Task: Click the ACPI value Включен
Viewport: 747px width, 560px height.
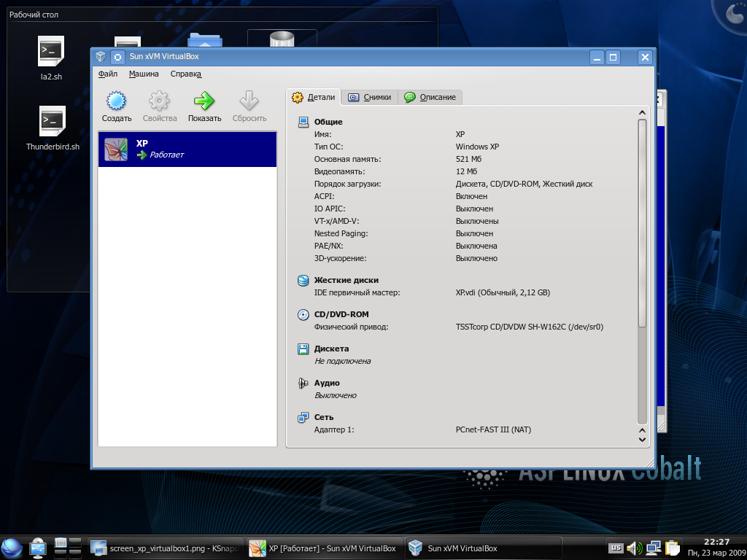Action: 472,196
